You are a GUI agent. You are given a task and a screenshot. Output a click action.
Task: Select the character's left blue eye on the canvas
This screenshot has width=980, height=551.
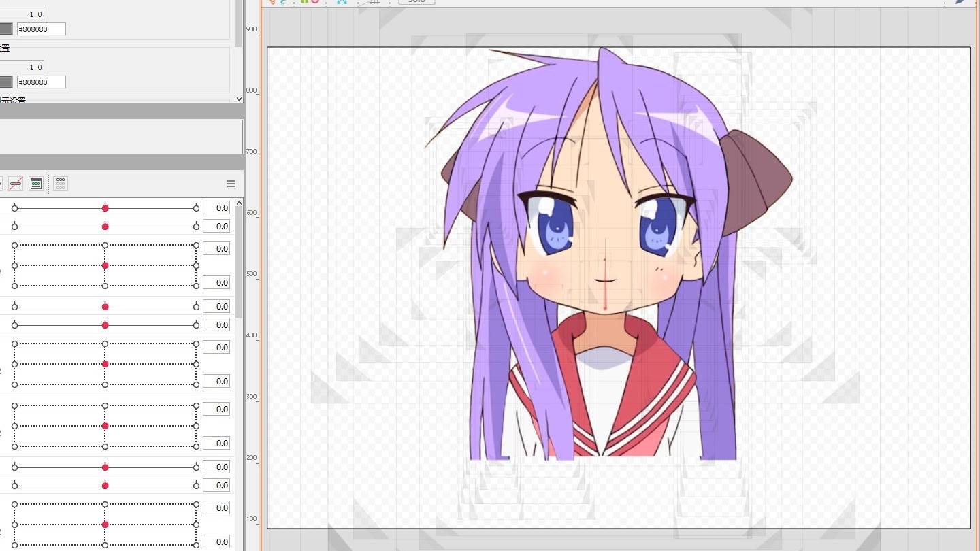555,227
